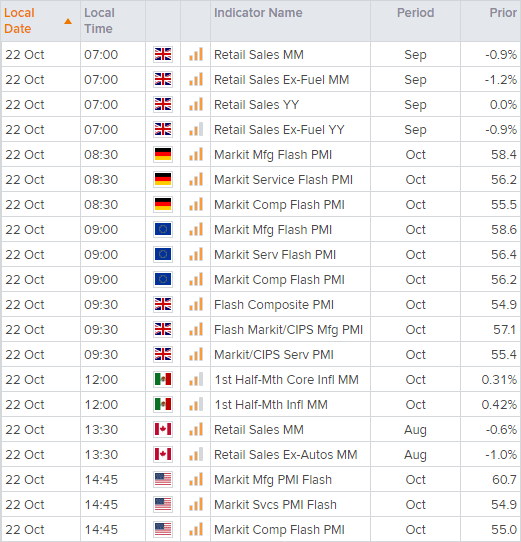
Task: Click the volatility bars icon for 1st Half-Mth Infl MM
Action: pos(196,404)
